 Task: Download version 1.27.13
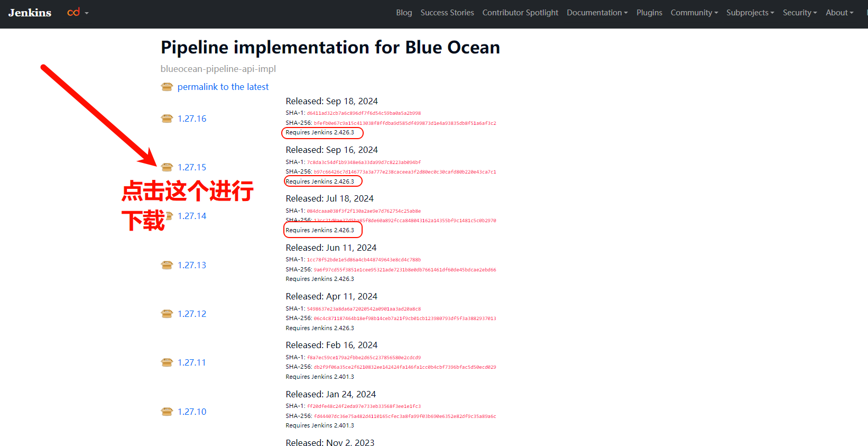[192, 265]
